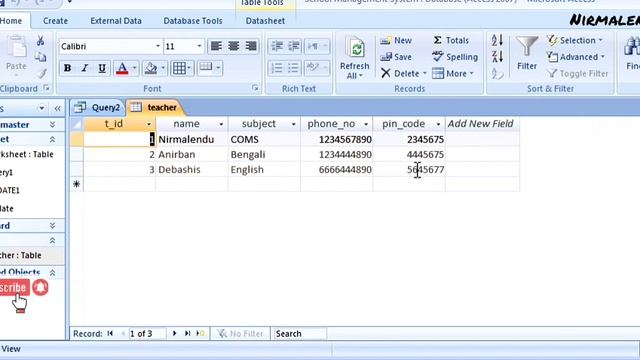The image size is (640, 360).
Task: Open phone_no column filter arrow
Action: tap(366, 124)
